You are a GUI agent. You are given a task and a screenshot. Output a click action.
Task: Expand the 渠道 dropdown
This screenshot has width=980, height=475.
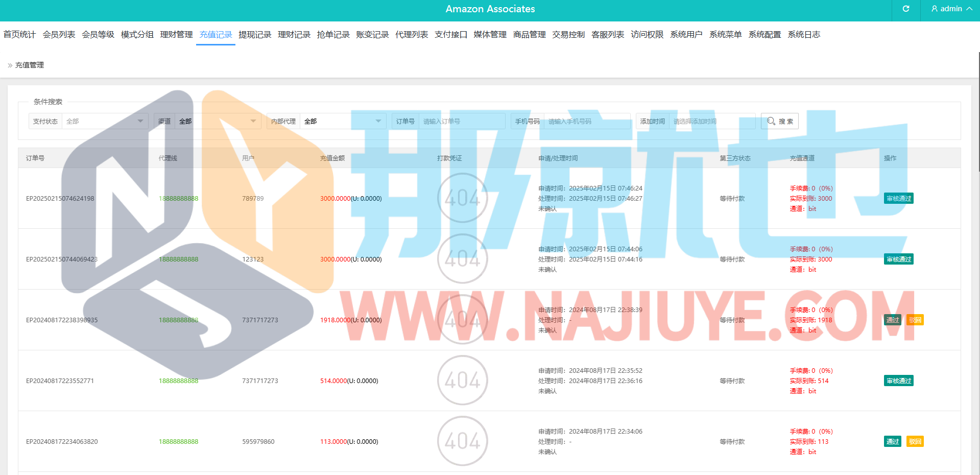pos(218,122)
